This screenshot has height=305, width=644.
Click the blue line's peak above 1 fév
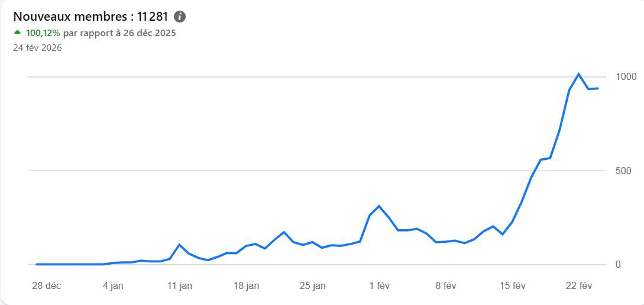(x=379, y=206)
